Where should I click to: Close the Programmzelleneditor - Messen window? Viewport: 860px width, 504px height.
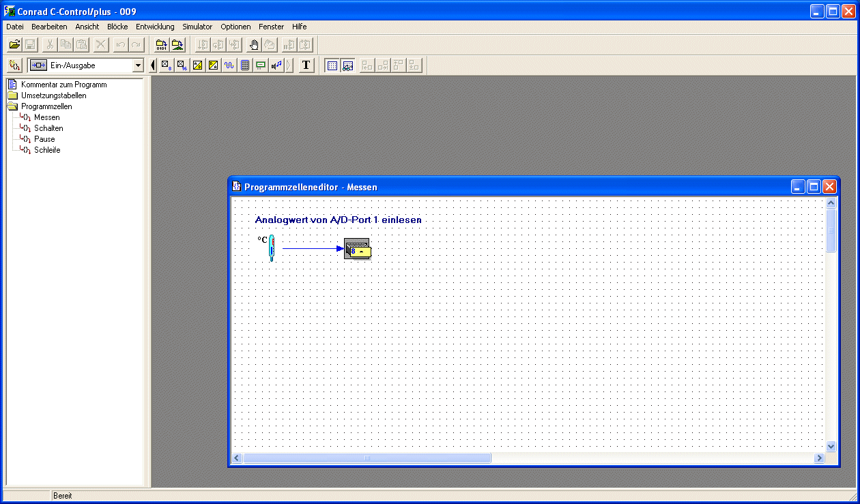[x=829, y=186]
